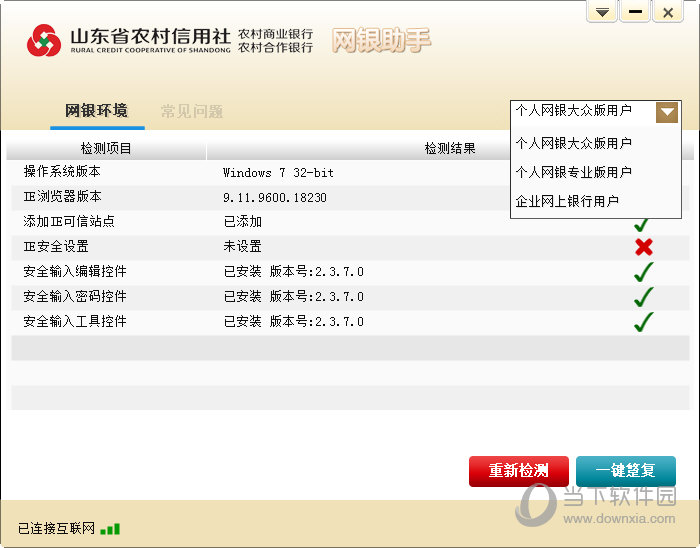Minimize the 网银助手 window
Viewport: 700px width, 548px height.
[635, 12]
